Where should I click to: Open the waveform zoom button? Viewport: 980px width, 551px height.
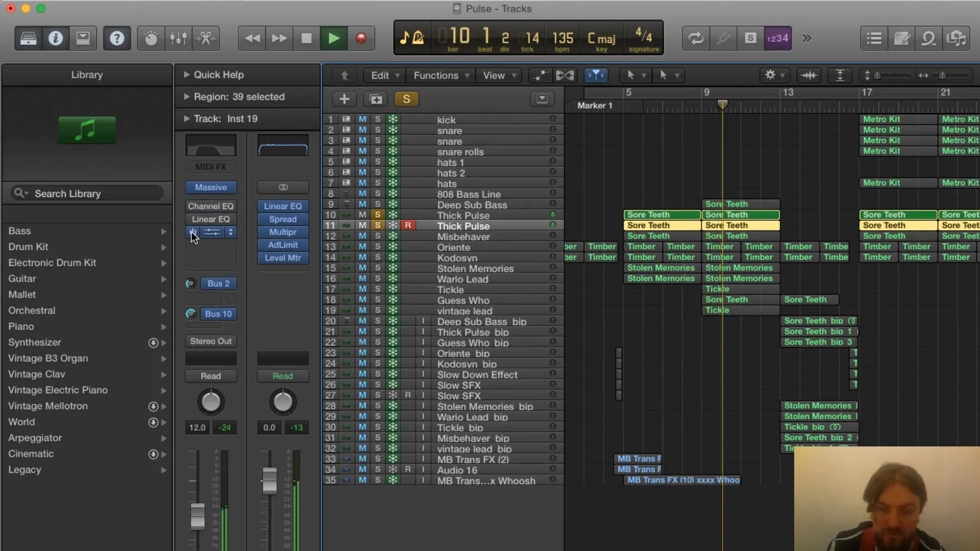click(809, 76)
